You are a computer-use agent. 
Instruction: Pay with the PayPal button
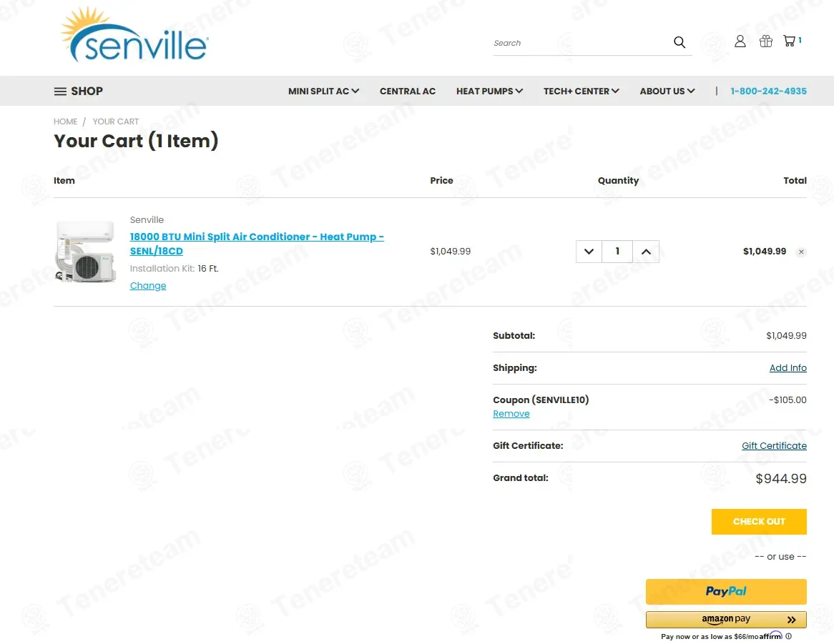[726, 592]
